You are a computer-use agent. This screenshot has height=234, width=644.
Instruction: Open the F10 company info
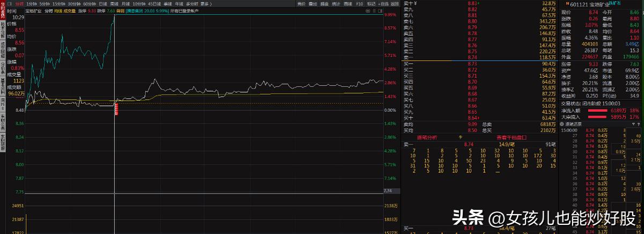click(360, 4)
